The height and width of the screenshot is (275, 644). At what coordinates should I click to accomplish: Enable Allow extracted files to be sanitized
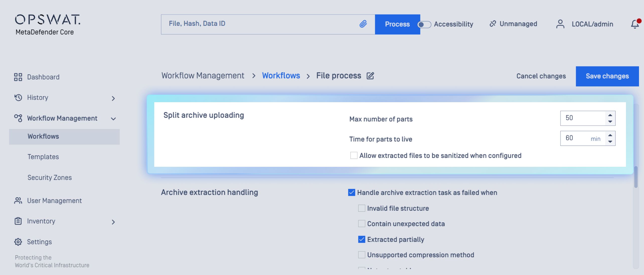pyautogui.click(x=354, y=156)
